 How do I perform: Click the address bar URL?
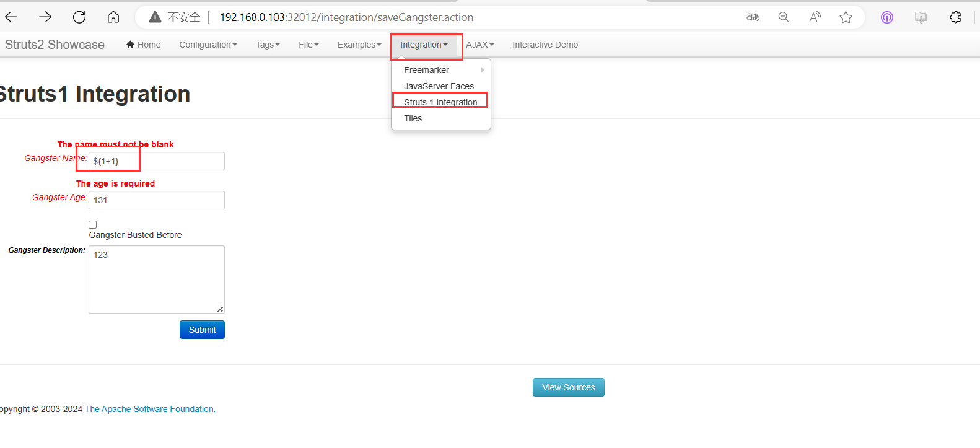pos(346,17)
